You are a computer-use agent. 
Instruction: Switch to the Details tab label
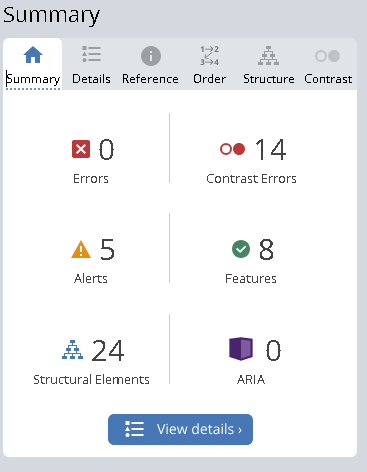click(91, 79)
